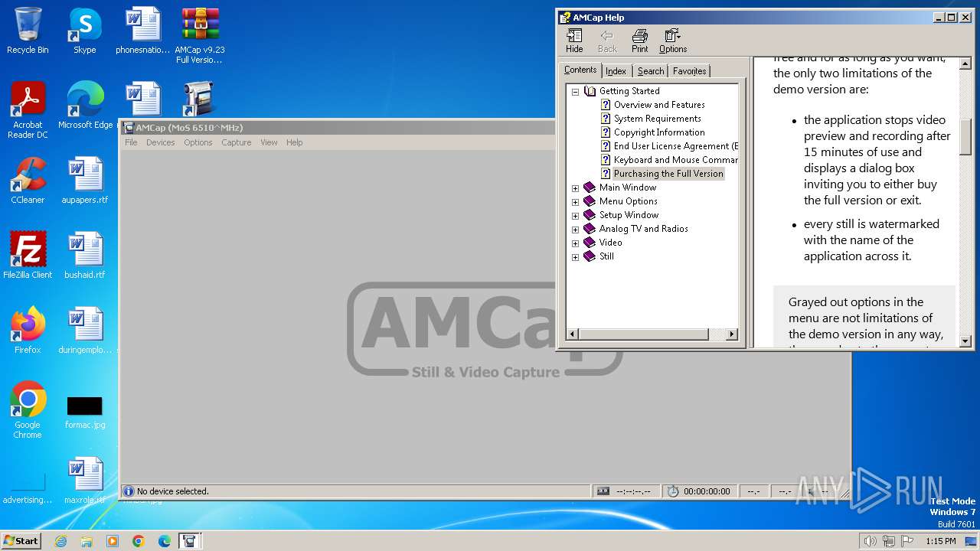Expand the Analog TV and Radios topic

575,229
